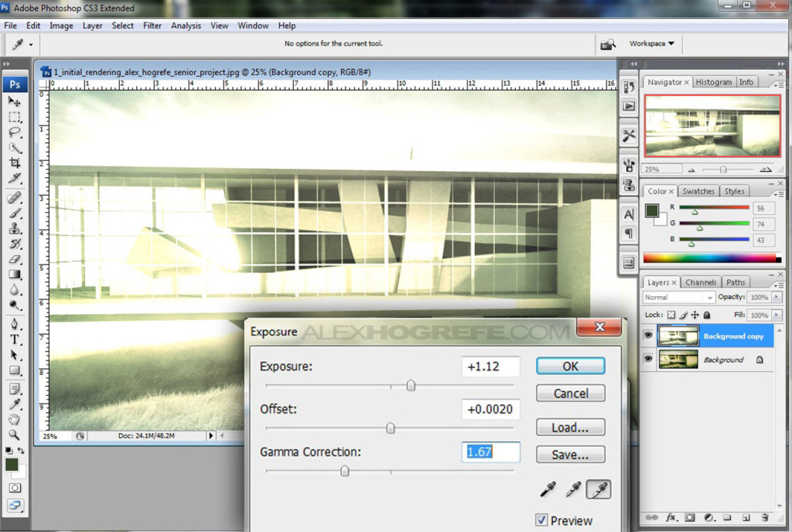
Task: Open the Filter menu
Action: [x=152, y=26]
